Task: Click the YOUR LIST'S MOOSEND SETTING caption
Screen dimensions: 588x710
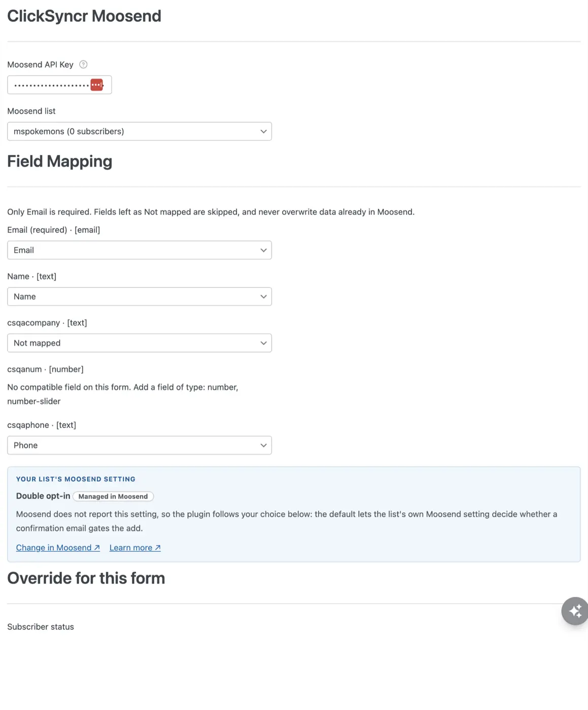Action: point(76,479)
